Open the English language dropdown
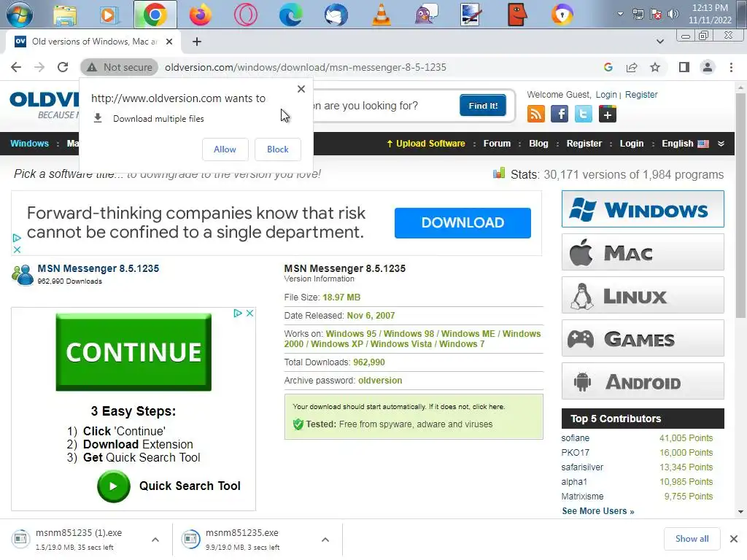 [x=693, y=144]
